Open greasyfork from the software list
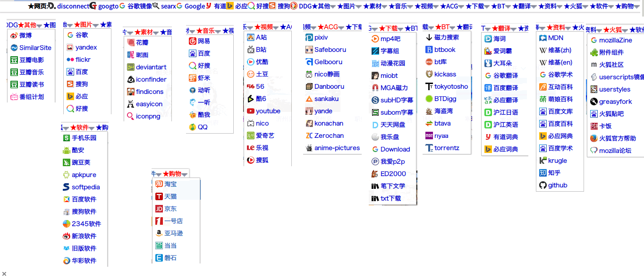The image size is (644, 280). pyautogui.click(x=611, y=102)
